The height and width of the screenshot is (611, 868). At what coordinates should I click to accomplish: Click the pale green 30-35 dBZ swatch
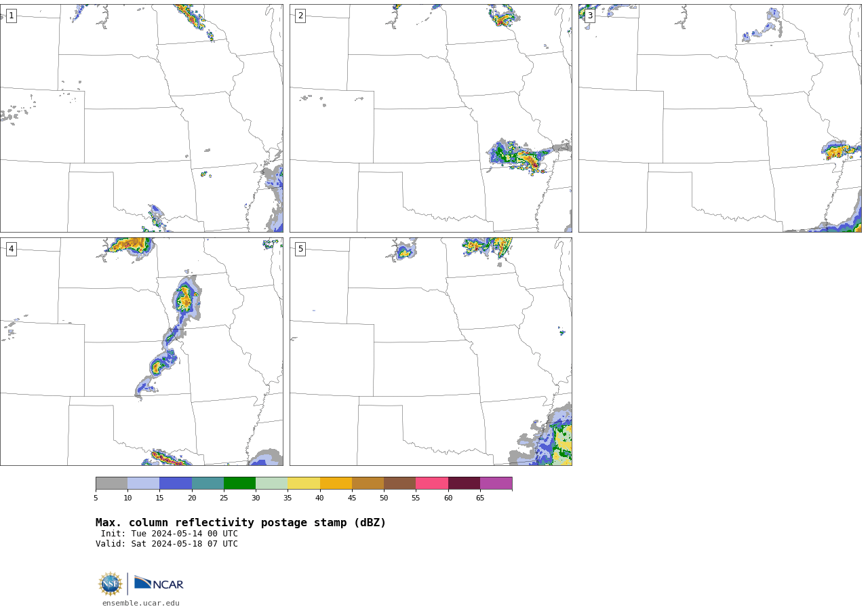[x=271, y=484]
